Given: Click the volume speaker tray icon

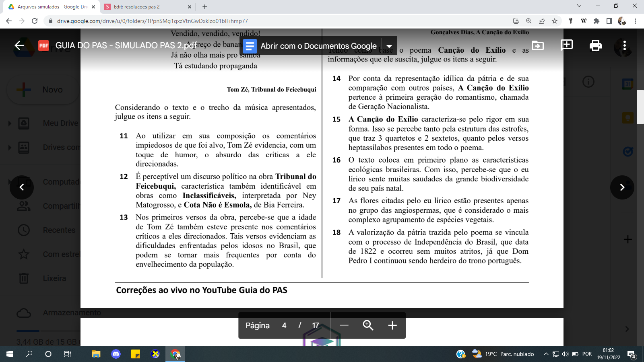Looking at the screenshot, I should [565, 354].
